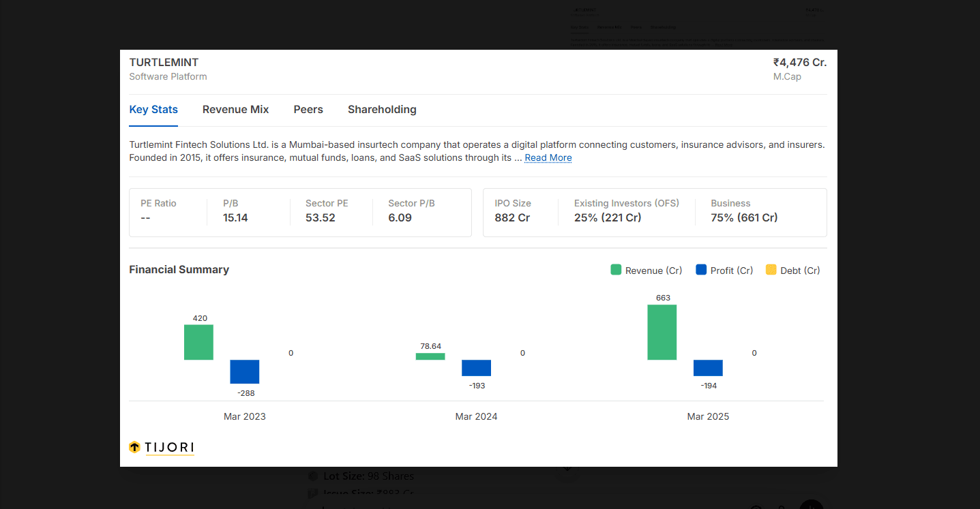Click the Mar 2024 profit bar
The height and width of the screenshot is (509, 980).
click(x=476, y=368)
